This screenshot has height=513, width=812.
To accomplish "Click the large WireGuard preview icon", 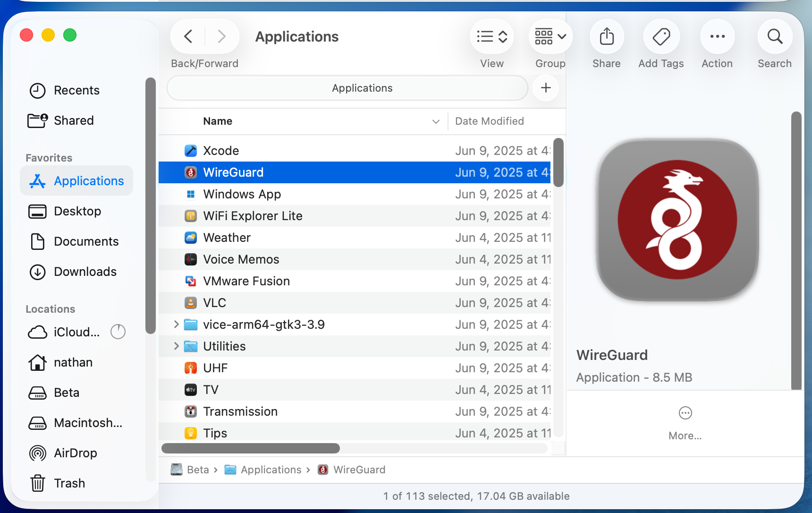I will (677, 220).
